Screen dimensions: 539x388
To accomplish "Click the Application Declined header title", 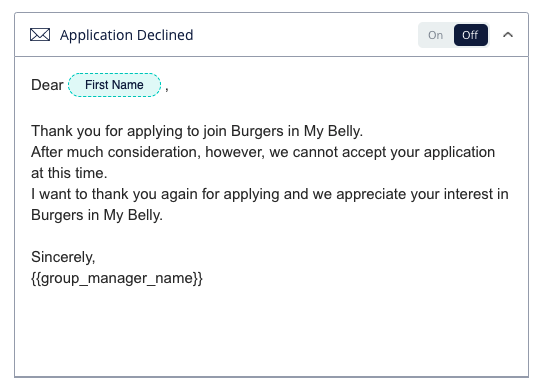I will (x=126, y=35).
